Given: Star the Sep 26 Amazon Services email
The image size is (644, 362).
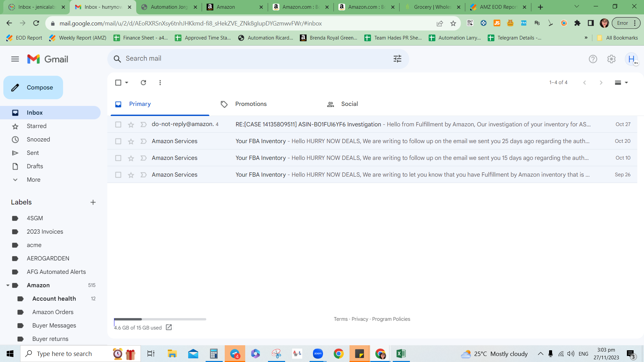Looking at the screenshot, I should click(131, 175).
